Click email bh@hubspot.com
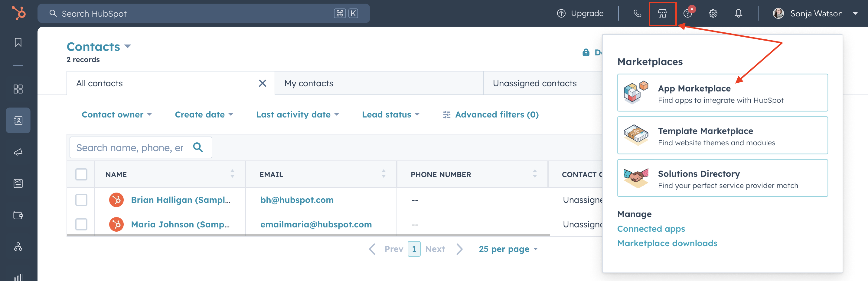This screenshot has width=868, height=281. (297, 200)
